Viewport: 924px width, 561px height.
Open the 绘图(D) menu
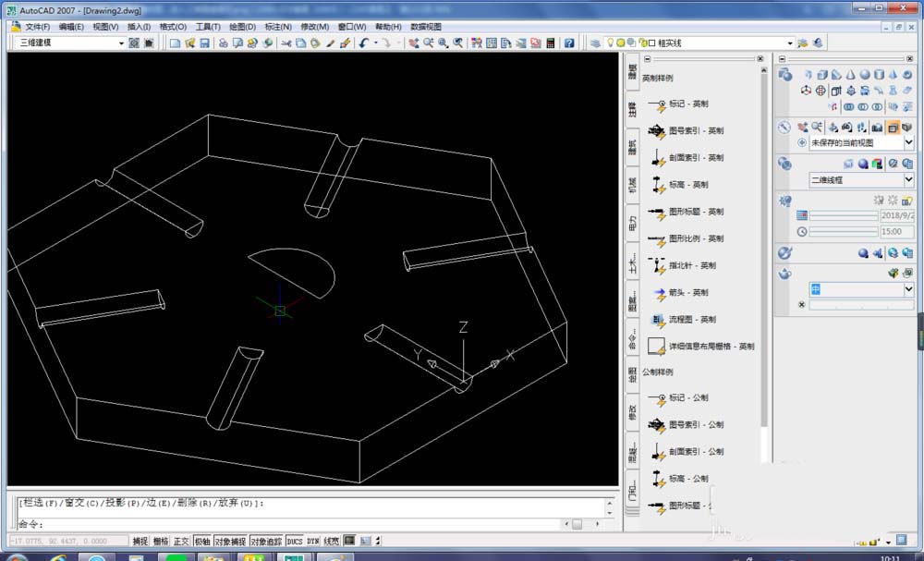pos(242,27)
